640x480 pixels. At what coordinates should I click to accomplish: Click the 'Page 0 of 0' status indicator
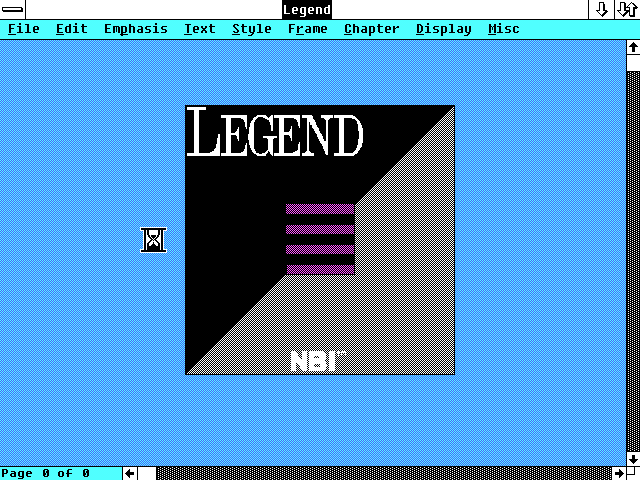click(x=45, y=473)
